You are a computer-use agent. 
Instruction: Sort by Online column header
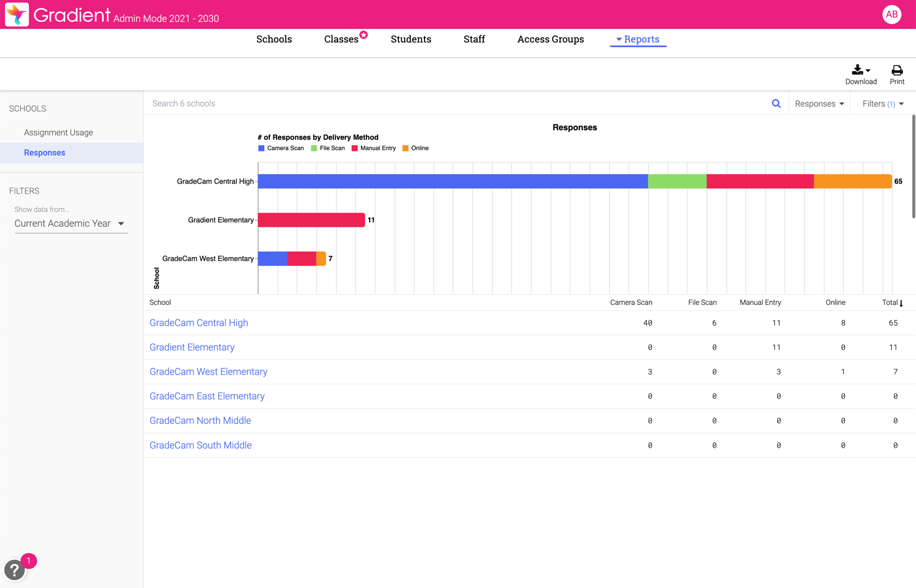pyautogui.click(x=835, y=303)
